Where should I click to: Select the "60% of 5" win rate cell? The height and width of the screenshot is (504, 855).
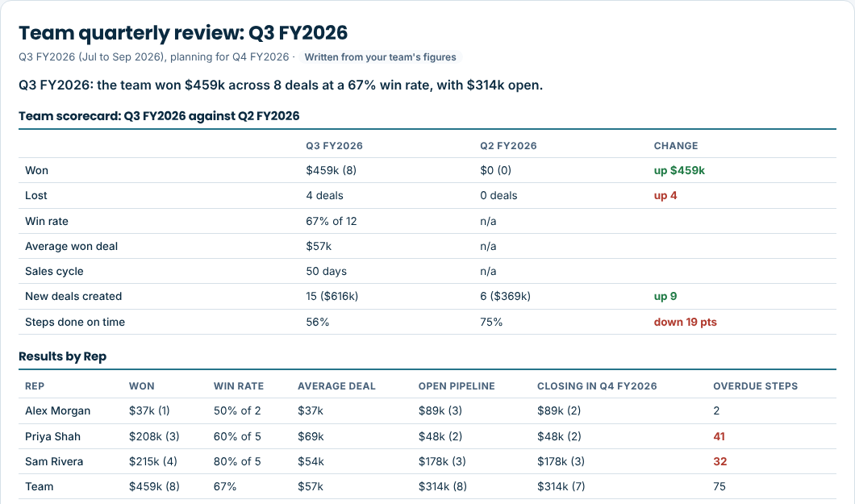[x=237, y=436]
